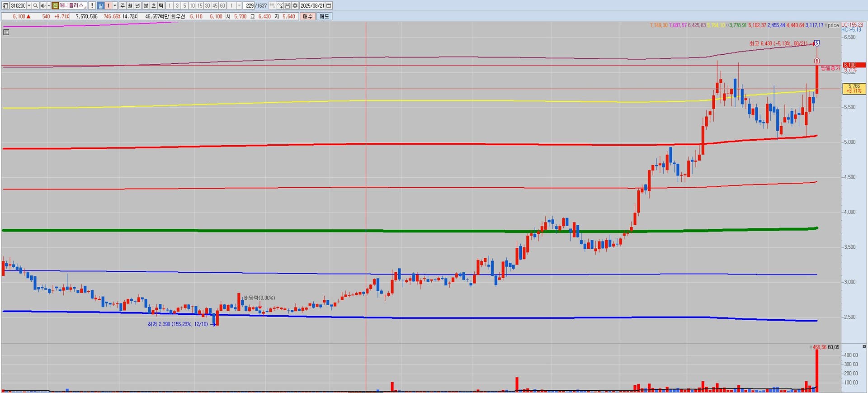868x393 pixels.
Task: Click the S sell signal marker on the chart
Action: coord(817,43)
